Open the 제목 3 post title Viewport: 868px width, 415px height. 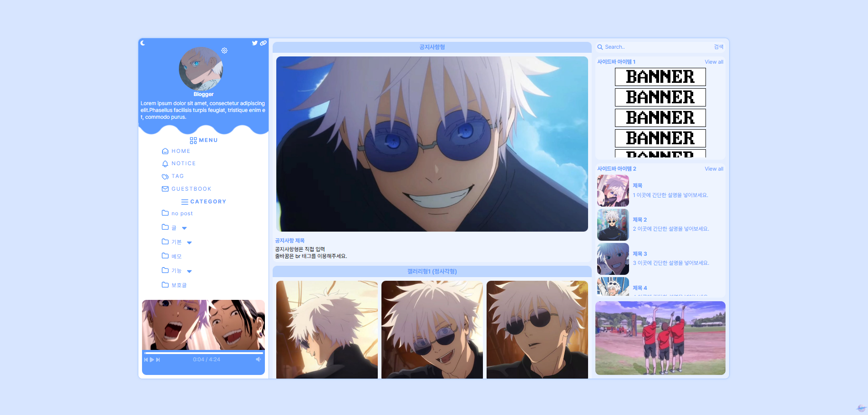[640, 254]
